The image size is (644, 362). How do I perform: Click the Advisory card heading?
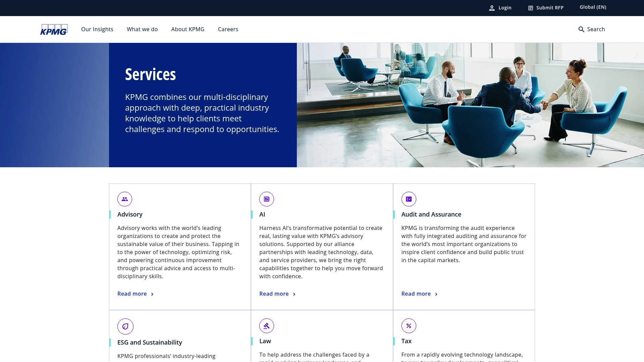click(130, 214)
